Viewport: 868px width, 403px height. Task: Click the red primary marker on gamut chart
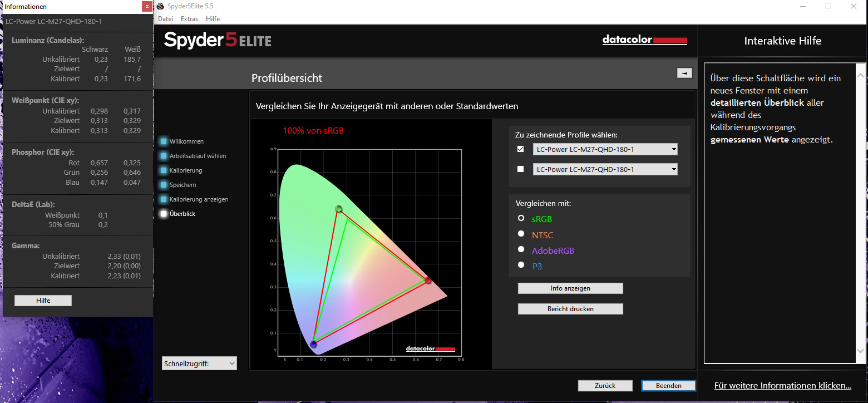(x=428, y=281)
